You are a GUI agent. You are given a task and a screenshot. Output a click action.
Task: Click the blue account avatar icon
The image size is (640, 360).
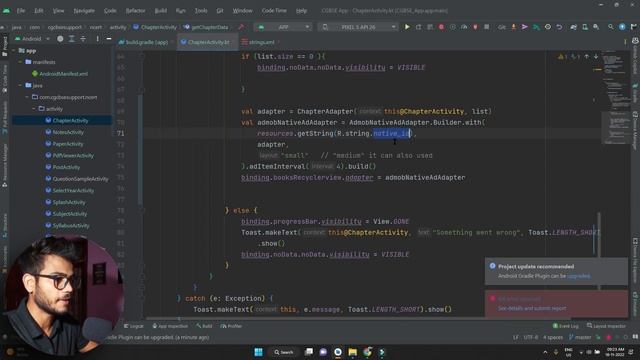[622, 27]
